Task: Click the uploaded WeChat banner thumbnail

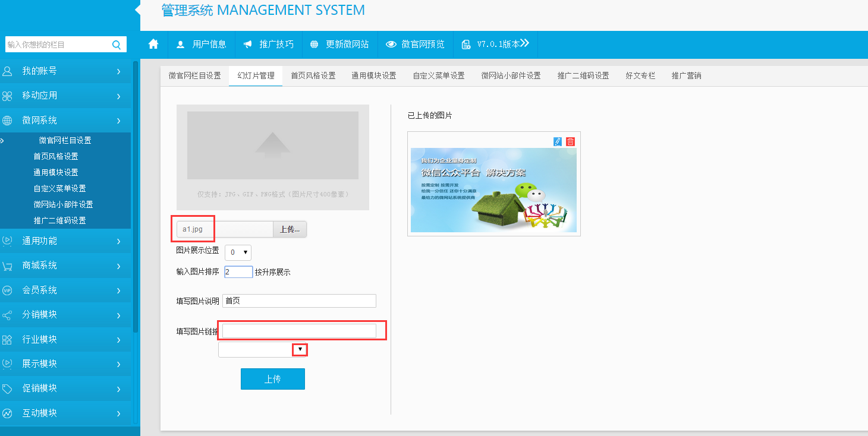Action: [493, 190]
